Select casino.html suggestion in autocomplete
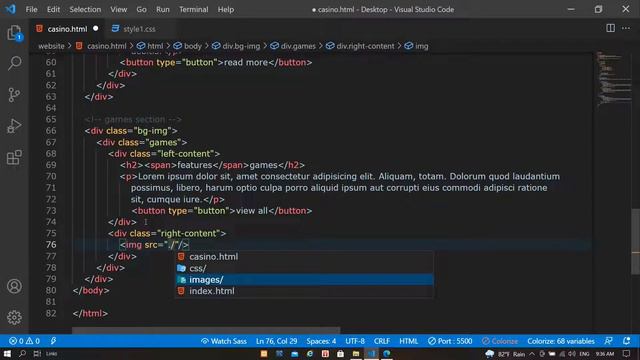Image resolution: width=640 pixels, height=360 pixels. tap(304, 257)
